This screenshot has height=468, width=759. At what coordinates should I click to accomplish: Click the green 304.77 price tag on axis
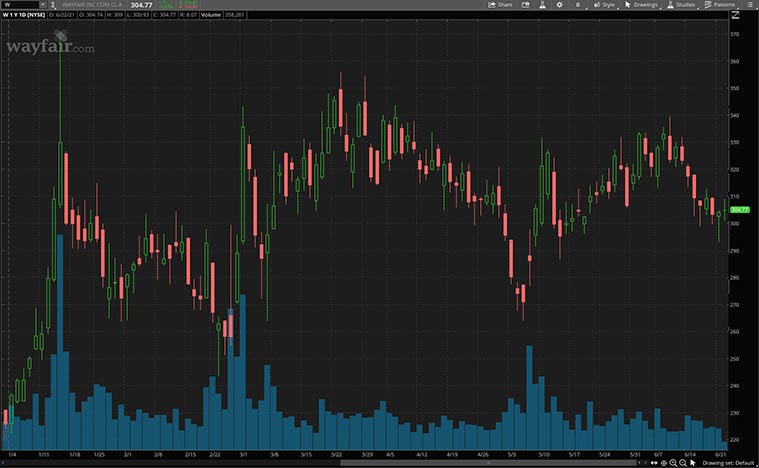(x=740, y=209)
